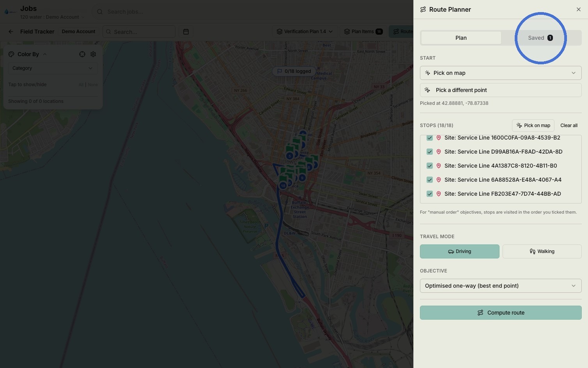Go back with the arrow next to Field Tracker
The width and height of the screenshot is (588, 368).
click(x=11, y=32)
